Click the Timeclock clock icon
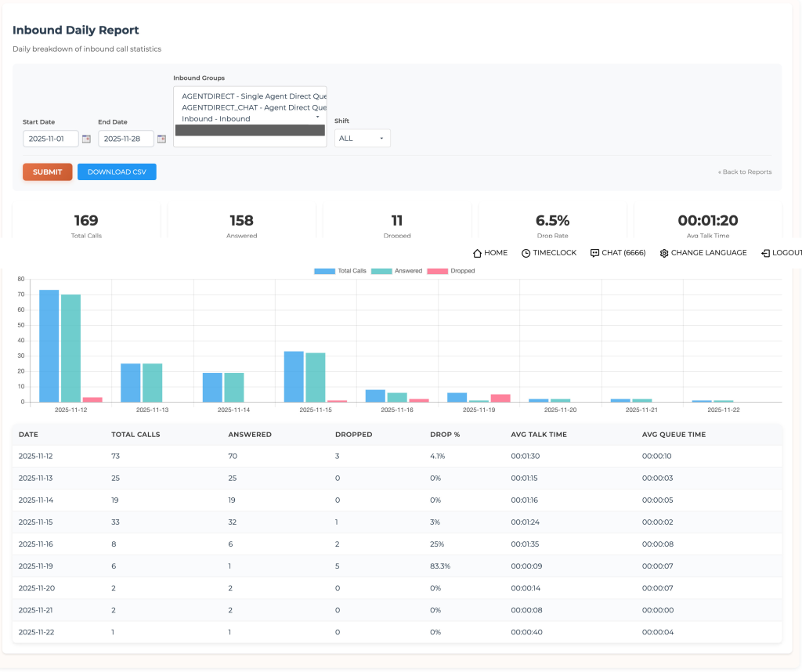The width and height of the screenshot is (802, 672). click(x=526, y=253)
